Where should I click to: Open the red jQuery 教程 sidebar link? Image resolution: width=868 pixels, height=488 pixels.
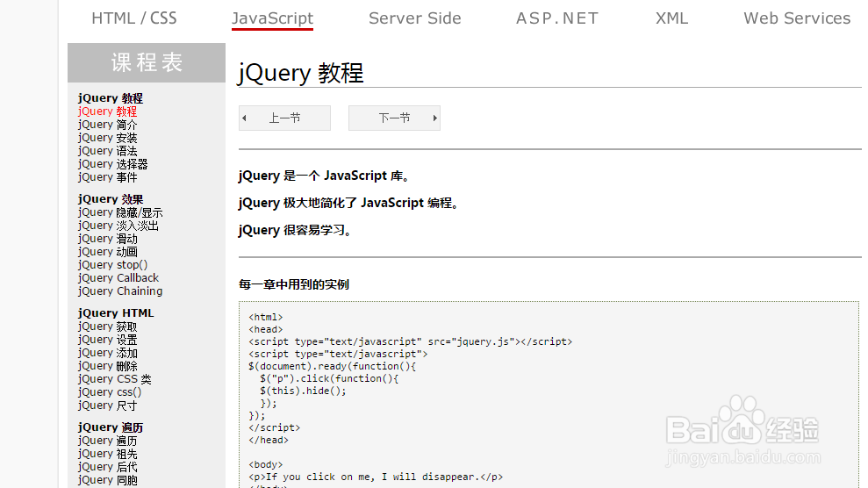(107, 111)
